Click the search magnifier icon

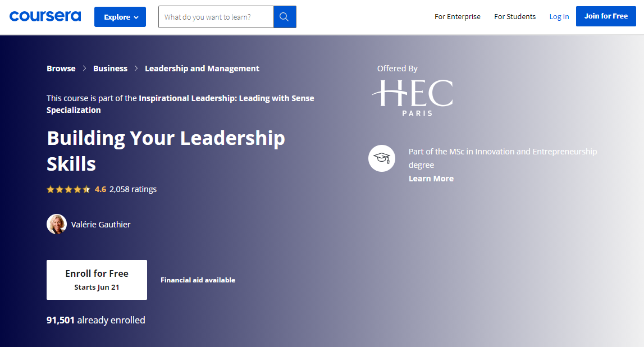point(284,16)
